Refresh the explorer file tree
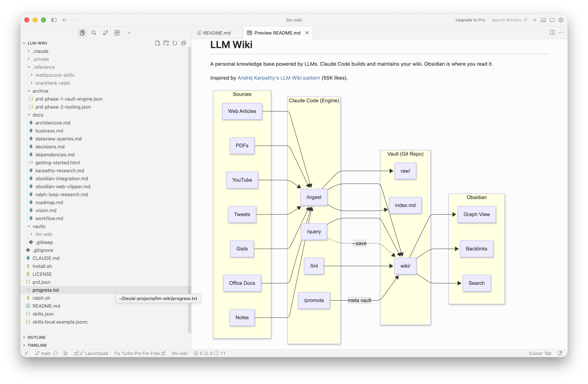 (175, 43)
